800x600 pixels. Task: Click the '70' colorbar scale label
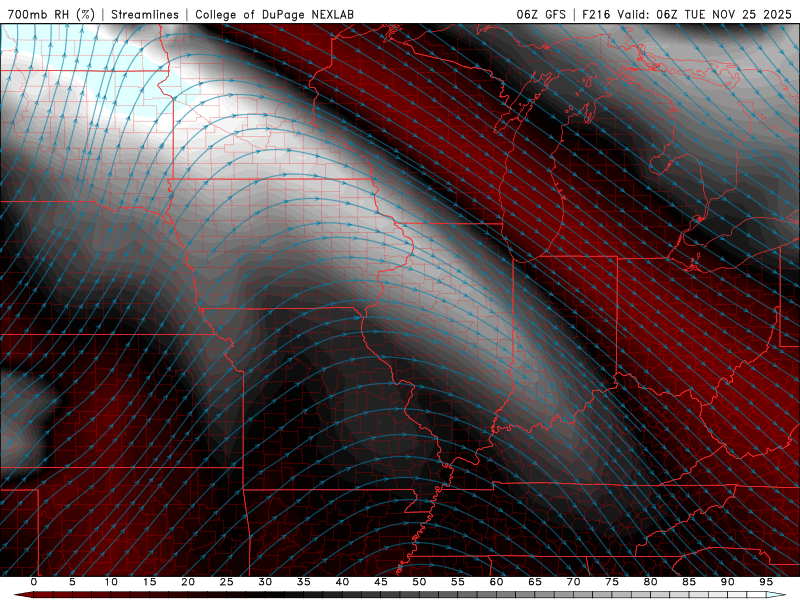(x=573, y=582)
